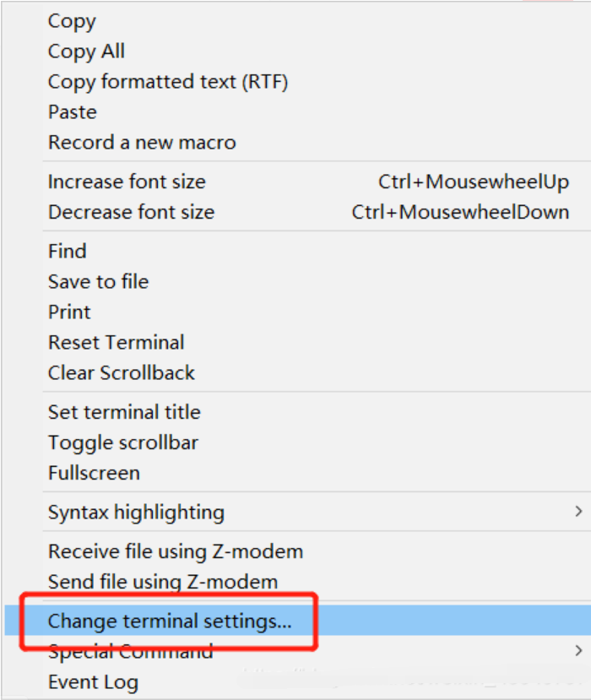Toggle Fullscreen mode
591x700 pixels.
[94, 473]
